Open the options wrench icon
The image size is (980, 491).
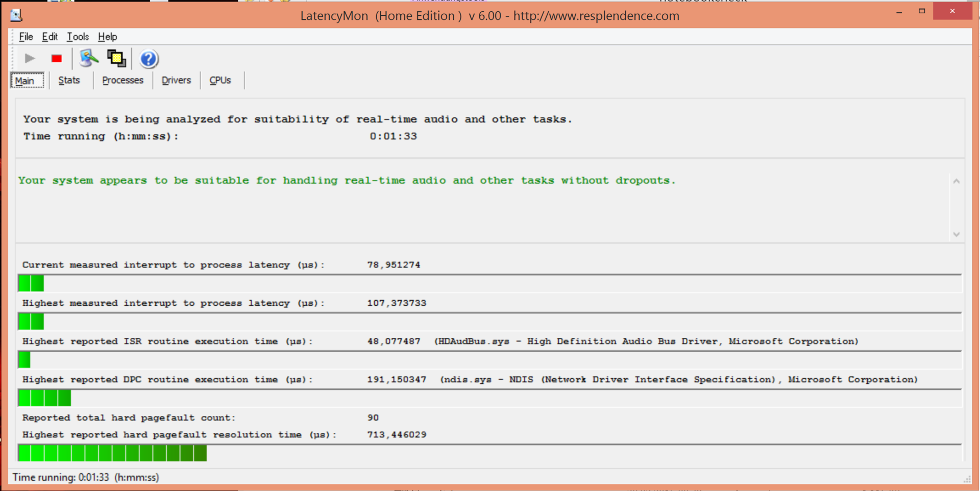pos(89,59)
